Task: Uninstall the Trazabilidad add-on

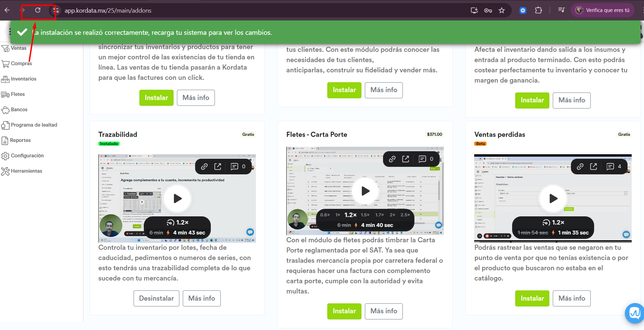Action: pos(156,298)
